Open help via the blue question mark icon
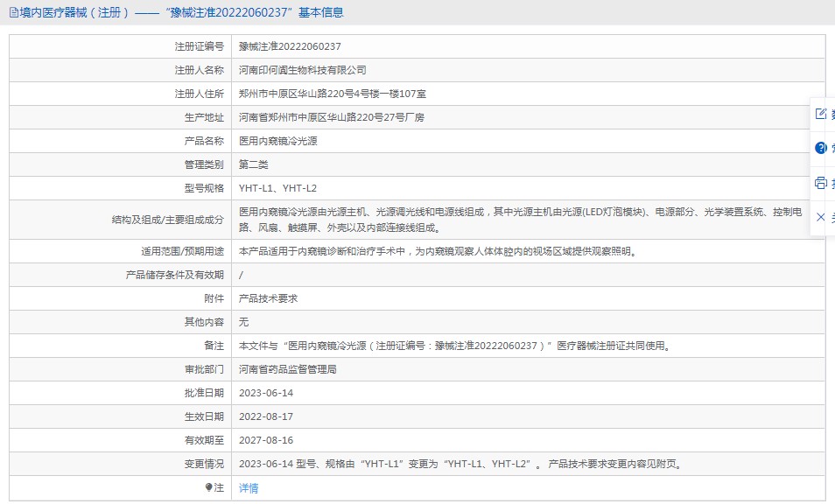 coord(821,148)
